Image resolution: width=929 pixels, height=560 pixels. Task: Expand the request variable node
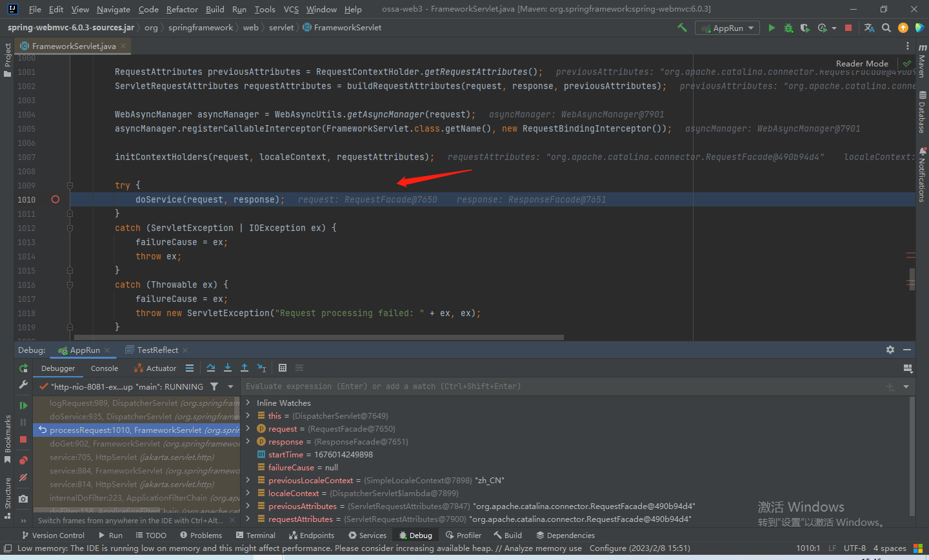(x=248, y=428)
